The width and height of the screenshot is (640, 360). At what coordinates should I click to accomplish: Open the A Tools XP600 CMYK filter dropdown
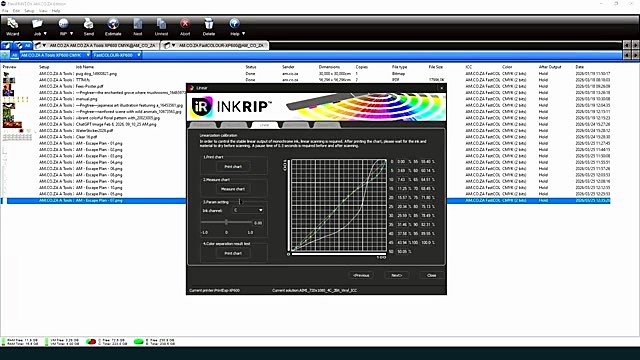pyautogui.click(x=88, y=55)
